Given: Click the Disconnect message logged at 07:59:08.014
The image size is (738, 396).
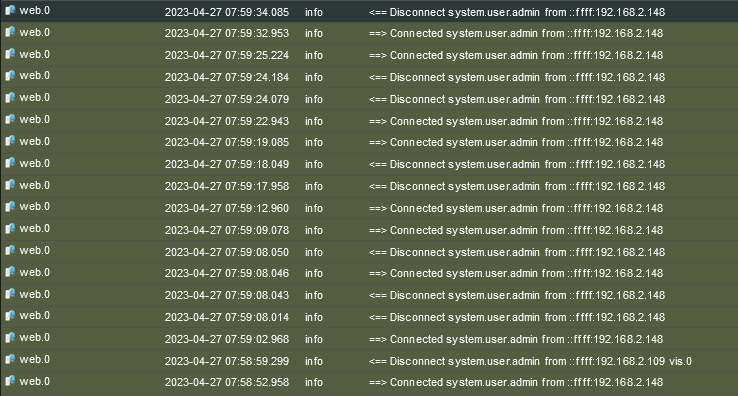Looking at the screenshot, I should 517,317.
